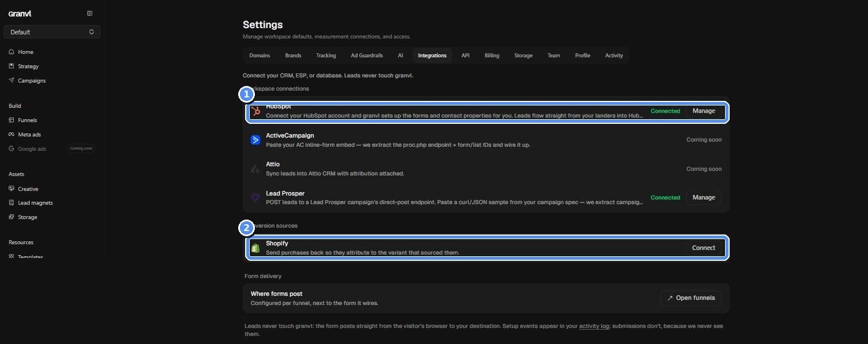Click the Resources sidebar section label
This screenshot has width=868, height=344.
click(x=21, y=242)
